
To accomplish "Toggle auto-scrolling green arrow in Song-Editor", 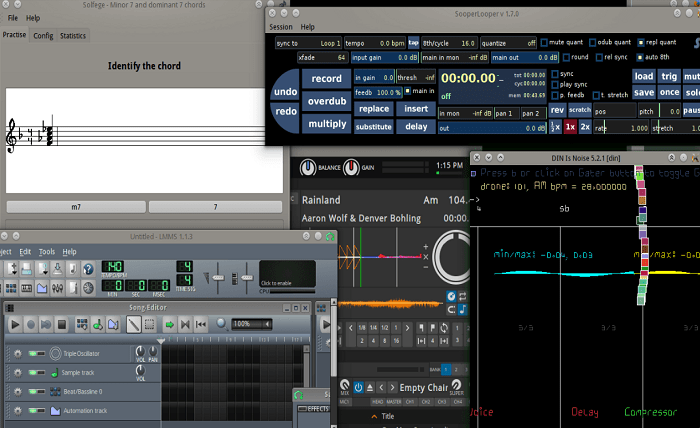I will click(x=169, y=324).
